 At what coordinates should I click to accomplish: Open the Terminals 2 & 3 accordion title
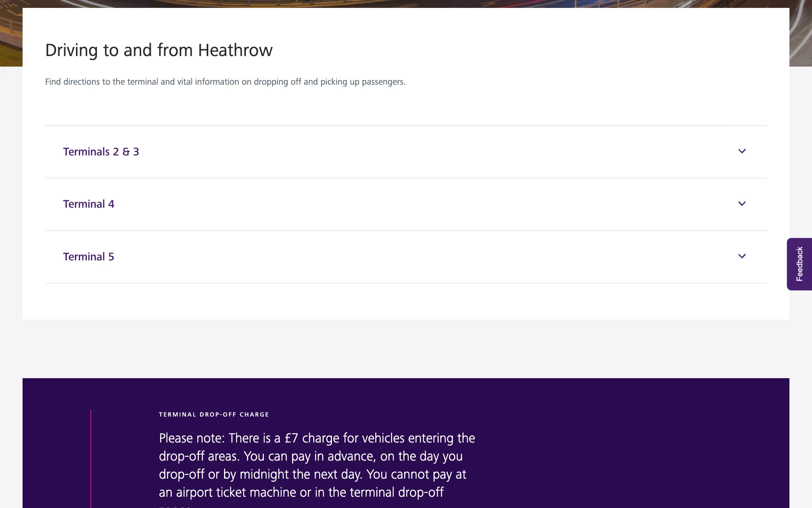(101, 152)
